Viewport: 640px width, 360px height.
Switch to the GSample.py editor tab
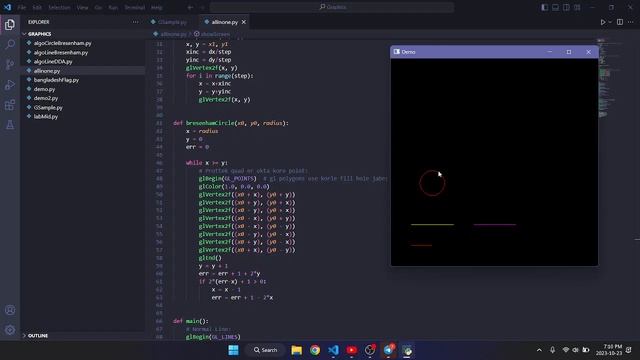173,22
